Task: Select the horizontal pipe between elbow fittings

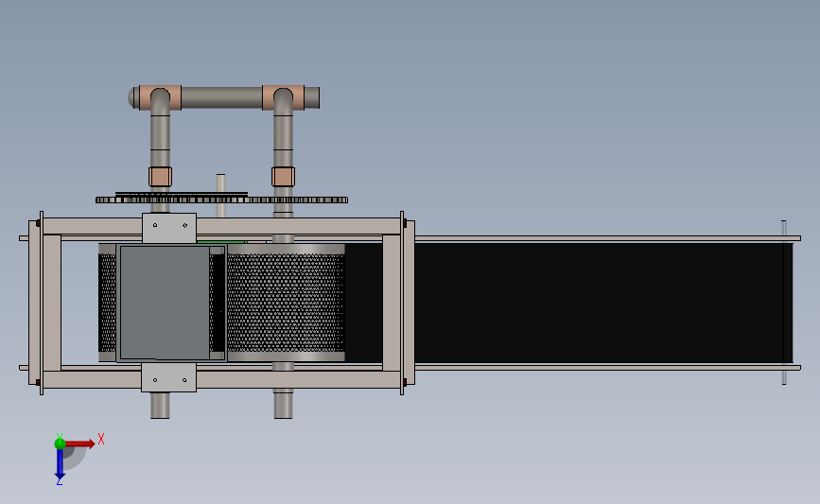Action: (x=221, y=97)
